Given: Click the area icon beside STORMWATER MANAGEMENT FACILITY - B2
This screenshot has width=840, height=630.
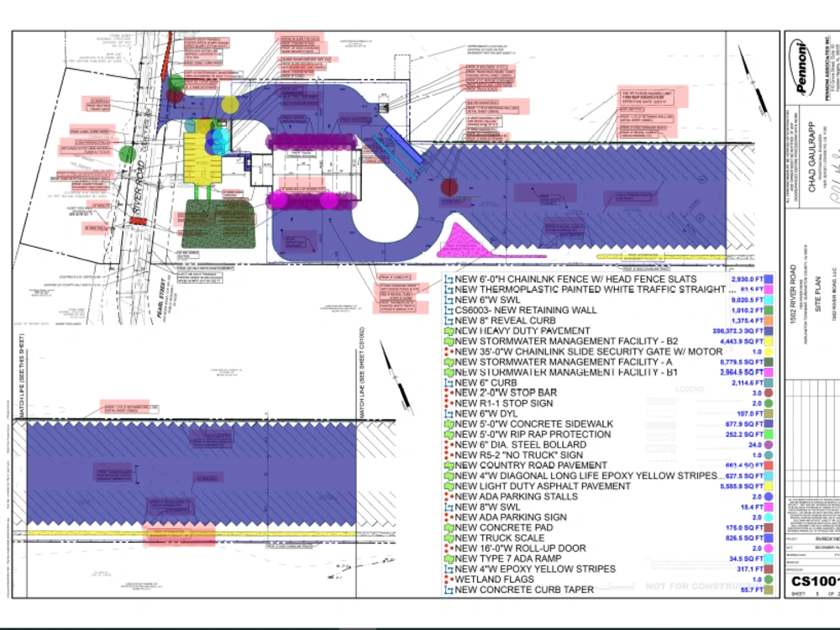Looking at the screenshot, I should click(x=449, y=341).
